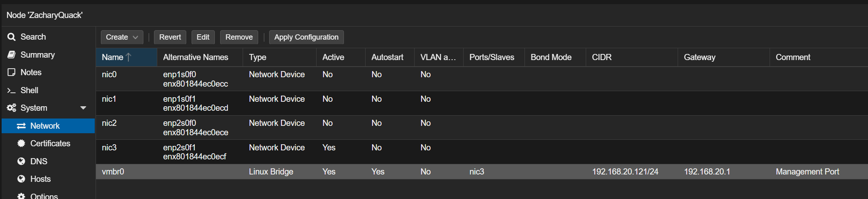This screenshot has height=199, width=868.
Task: Open Certificates via its badge icon
Action: click(21, 143)
